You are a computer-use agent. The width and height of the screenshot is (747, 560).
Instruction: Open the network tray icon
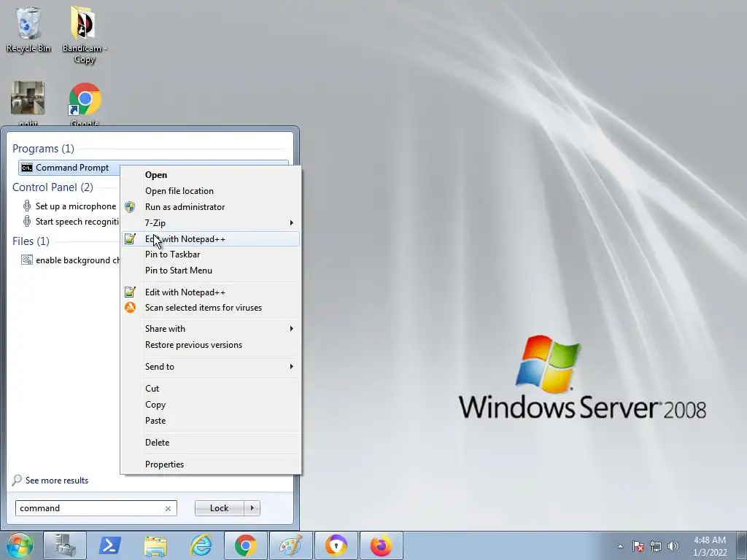pyautogui.click(x=656, y=546)
